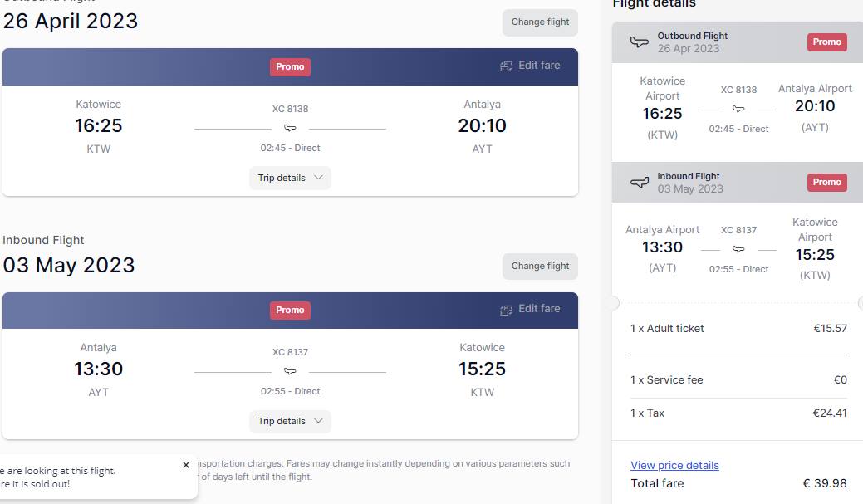The height and width of the screenshot is (504, 863).
Task: Expand Trip details for the Antalya to Katowice flight
Action: point(290,421)
